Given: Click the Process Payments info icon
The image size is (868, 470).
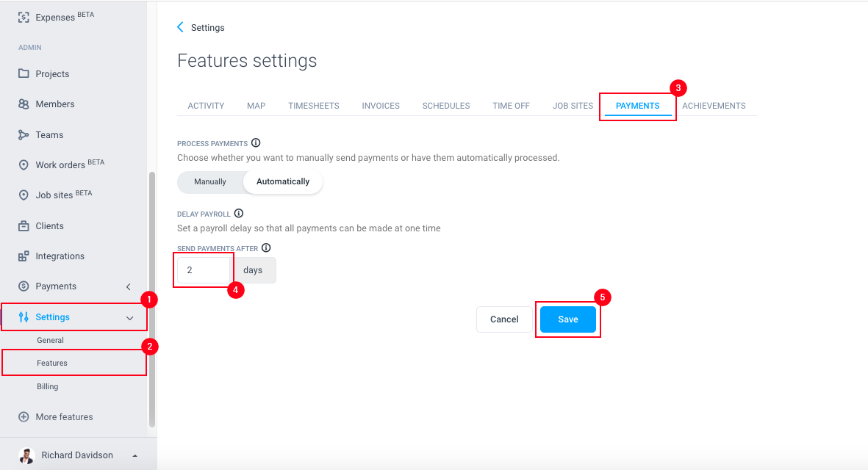Looking at the screenshot, I should coord(256,143).
